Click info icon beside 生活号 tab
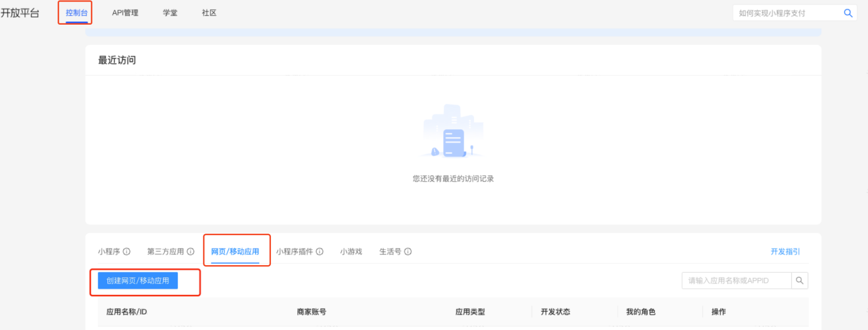Image resolution: width=868 pixels, height=330 pixels. pos(408,252)
